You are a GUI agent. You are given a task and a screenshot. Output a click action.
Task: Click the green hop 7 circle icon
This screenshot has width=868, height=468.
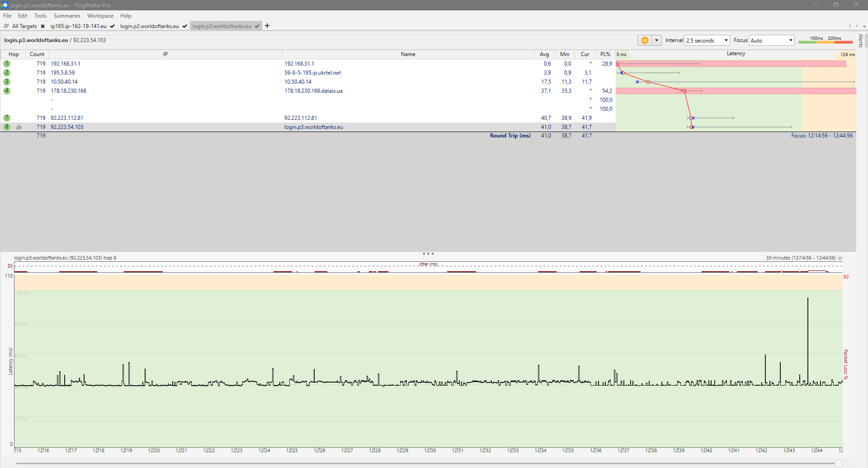click(7, 118)
